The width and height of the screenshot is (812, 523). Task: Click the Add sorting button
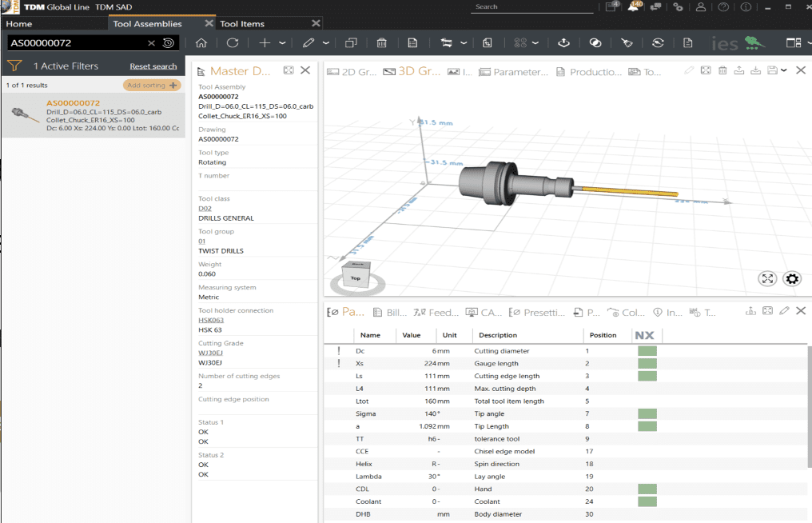click(152, 85)
